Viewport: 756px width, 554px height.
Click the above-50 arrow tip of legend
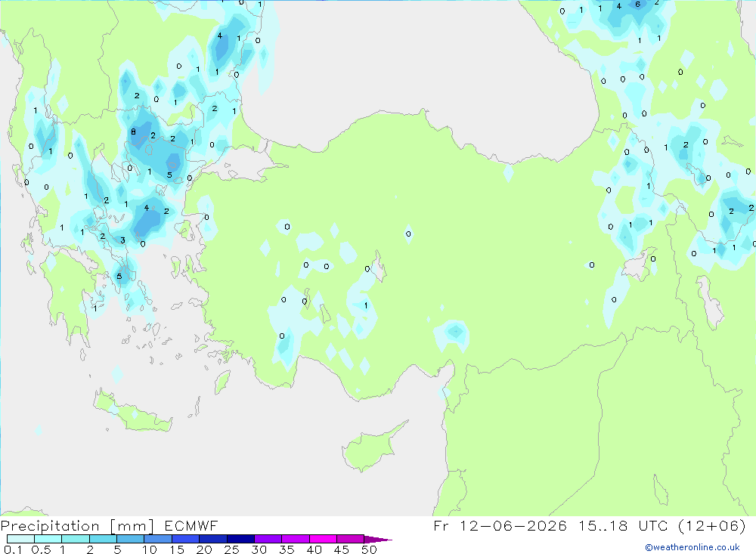click(x=378, y=540)
